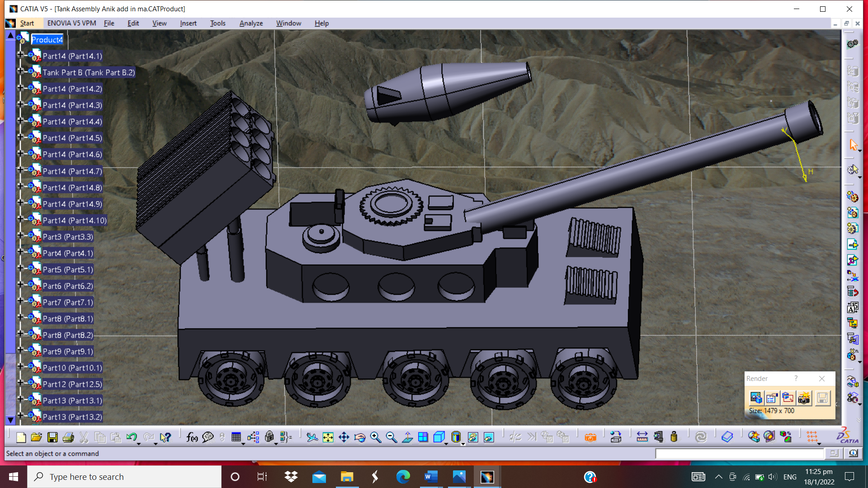Open Microsoft Edge from taskbar
The width and height of the screenshot is (868, 488).
click(x=403, y=477)
